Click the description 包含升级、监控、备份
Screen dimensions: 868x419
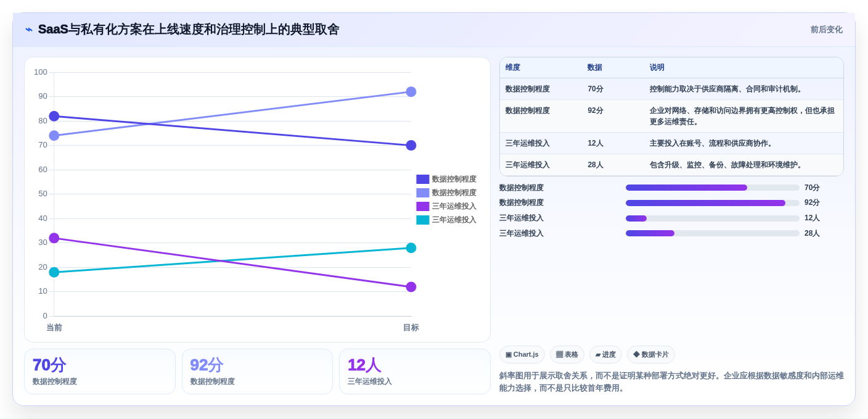tap(727, 165)
